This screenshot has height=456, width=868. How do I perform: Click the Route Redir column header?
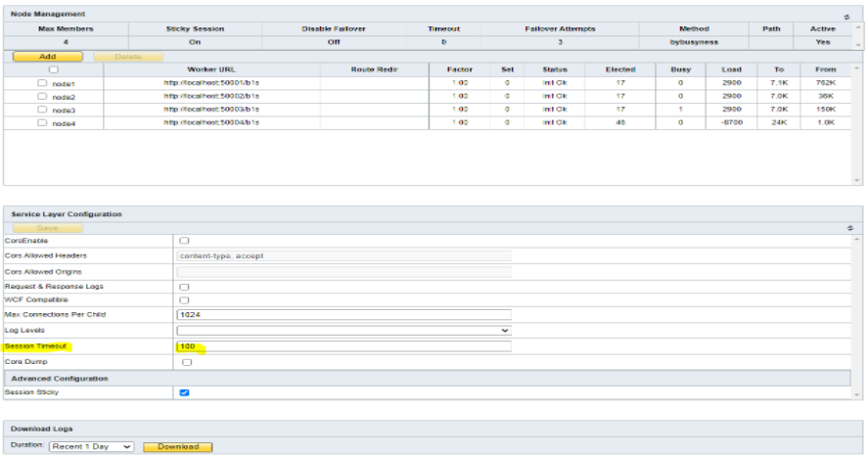(x=374, y=69)
